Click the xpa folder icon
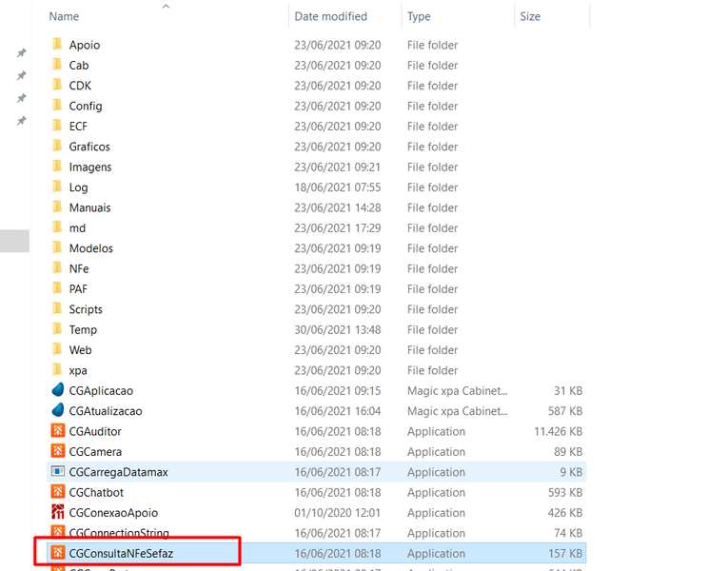This screenshot has height=571, width=728. (x=57, y=370)
